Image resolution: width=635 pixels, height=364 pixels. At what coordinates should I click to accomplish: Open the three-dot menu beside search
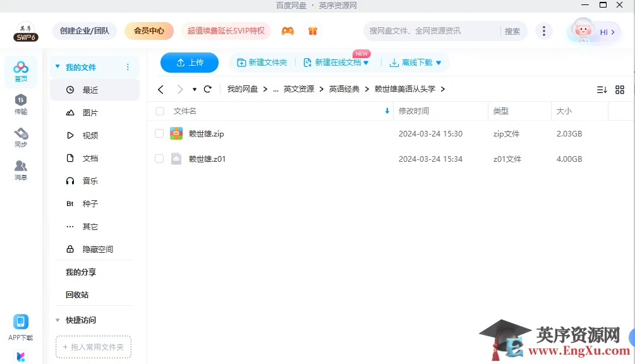click(x=544, y=31)
